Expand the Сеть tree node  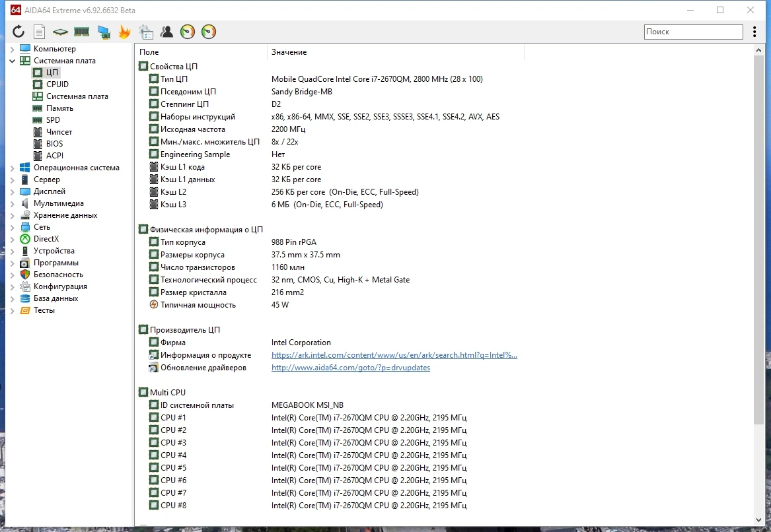click(x=13, y=228)
